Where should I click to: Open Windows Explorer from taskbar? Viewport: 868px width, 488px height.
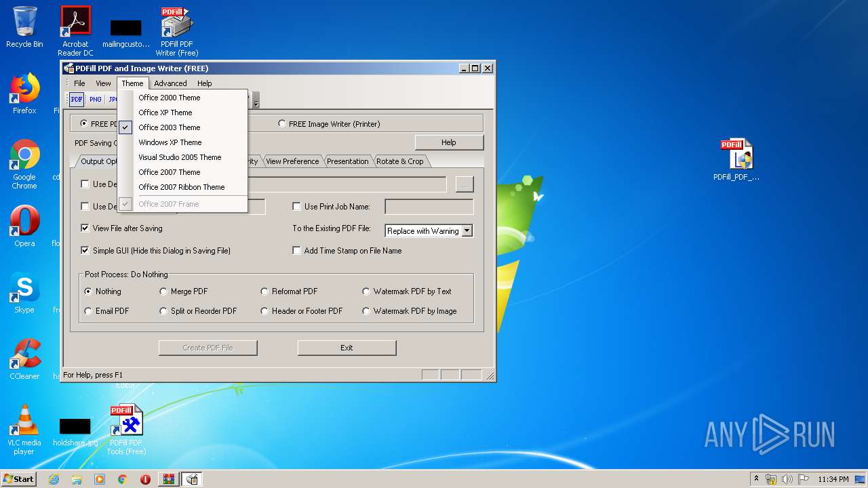point(77,479)
